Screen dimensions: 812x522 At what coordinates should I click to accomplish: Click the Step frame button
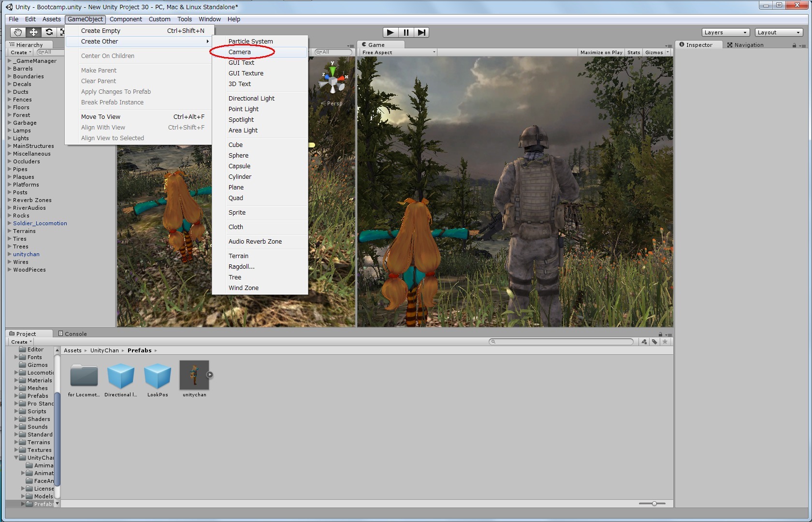421,32
